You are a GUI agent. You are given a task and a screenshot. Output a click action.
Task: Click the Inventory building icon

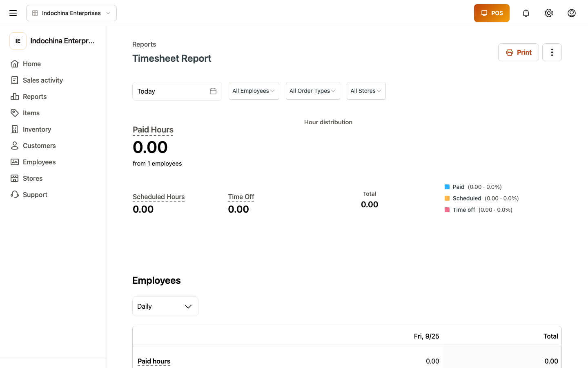tap(15, 129)
